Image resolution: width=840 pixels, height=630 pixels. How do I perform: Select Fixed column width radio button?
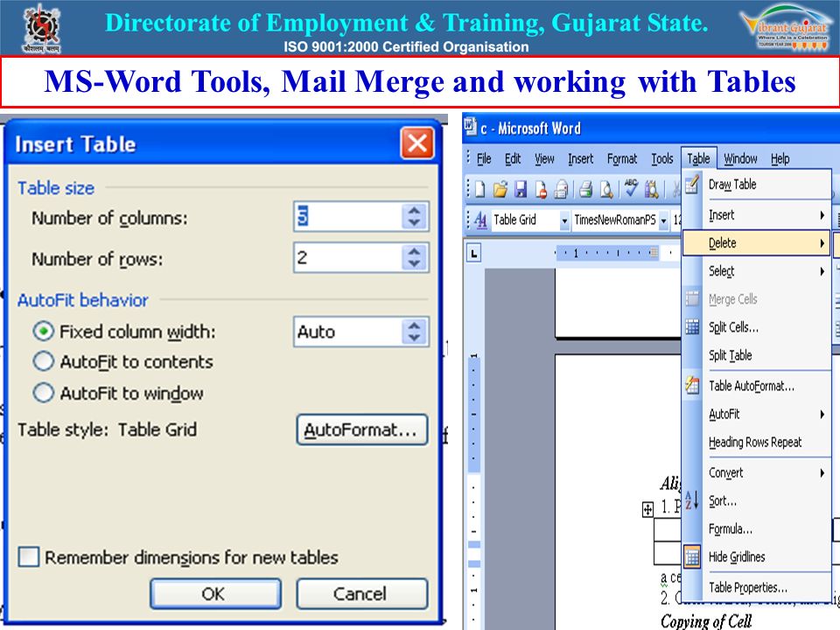click(x=44, y=332)
